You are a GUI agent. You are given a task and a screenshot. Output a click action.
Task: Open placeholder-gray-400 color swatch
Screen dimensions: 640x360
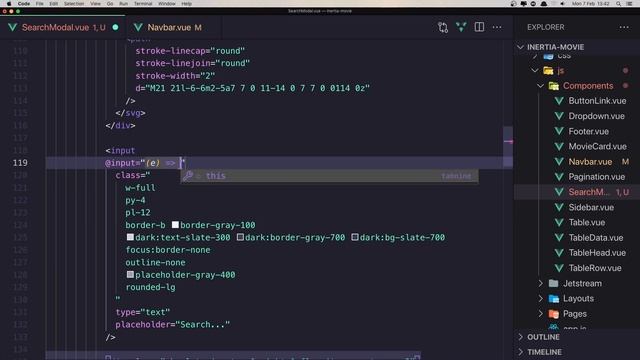(x=130, y=275)
